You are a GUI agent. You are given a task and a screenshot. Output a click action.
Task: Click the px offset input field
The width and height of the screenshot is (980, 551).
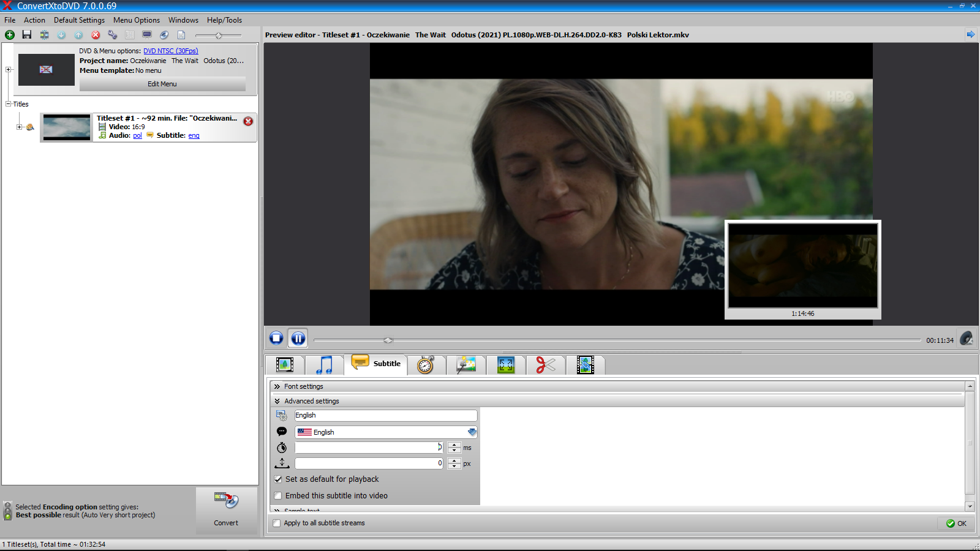pos(369,463)
